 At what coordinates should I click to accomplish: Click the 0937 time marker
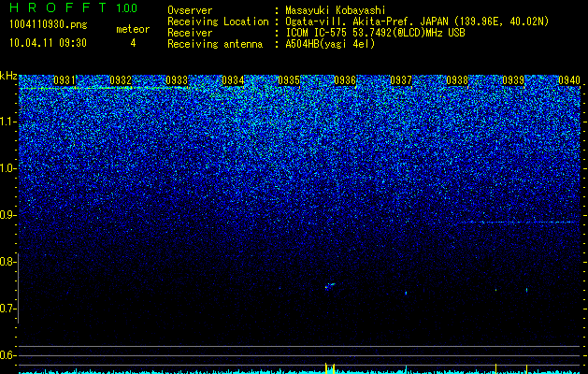coord(401,80)
